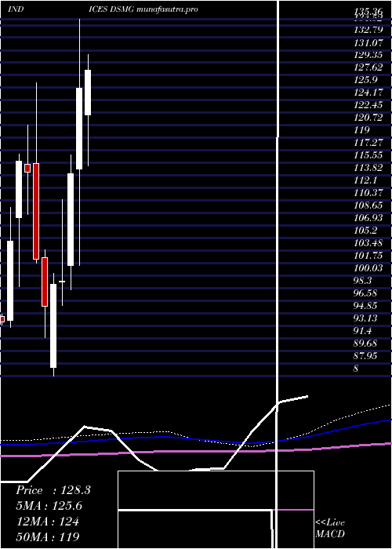Select the 91.4 price axis label

[x=362, y=331]
